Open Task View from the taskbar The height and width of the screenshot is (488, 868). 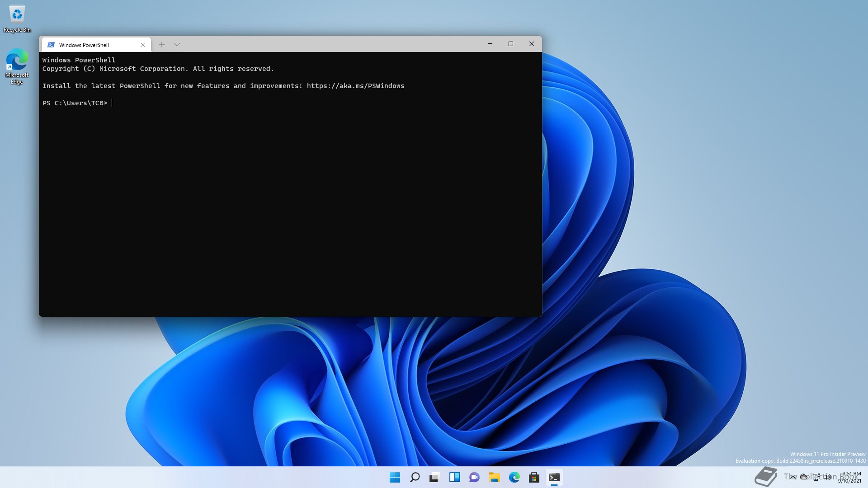click(x=434, y=477)
